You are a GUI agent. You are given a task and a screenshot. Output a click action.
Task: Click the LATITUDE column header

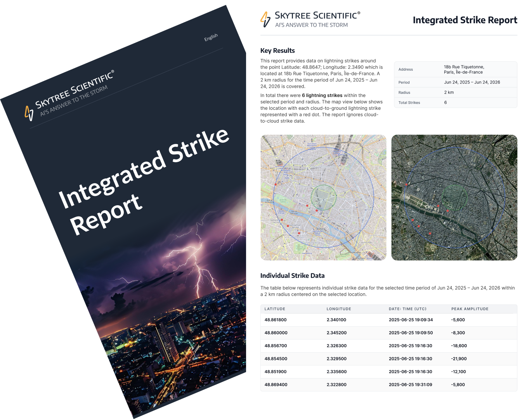[x=275, y=309]
